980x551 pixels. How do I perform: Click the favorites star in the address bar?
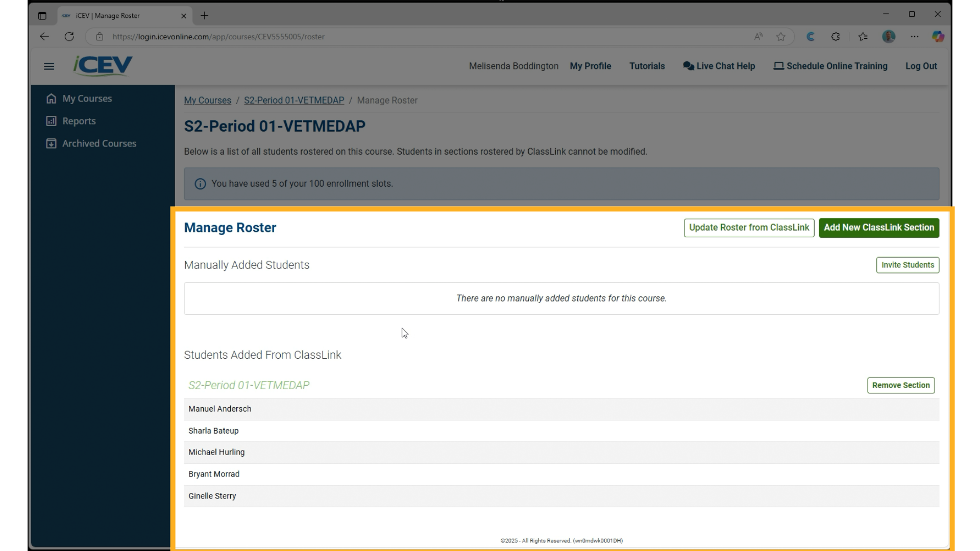pyautogui.click(x=781, y=36)
